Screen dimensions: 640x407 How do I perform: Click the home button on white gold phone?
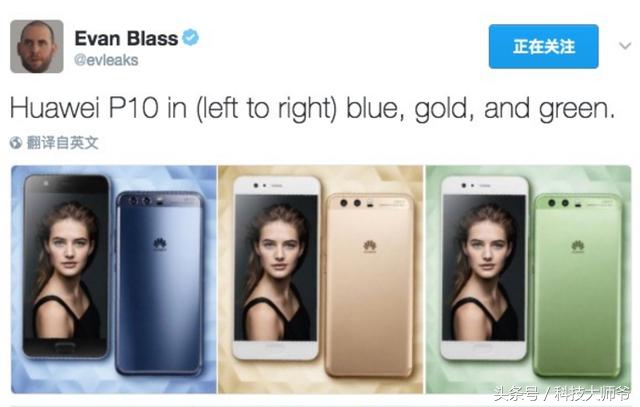pyautogui.click(x=274, y=346)
